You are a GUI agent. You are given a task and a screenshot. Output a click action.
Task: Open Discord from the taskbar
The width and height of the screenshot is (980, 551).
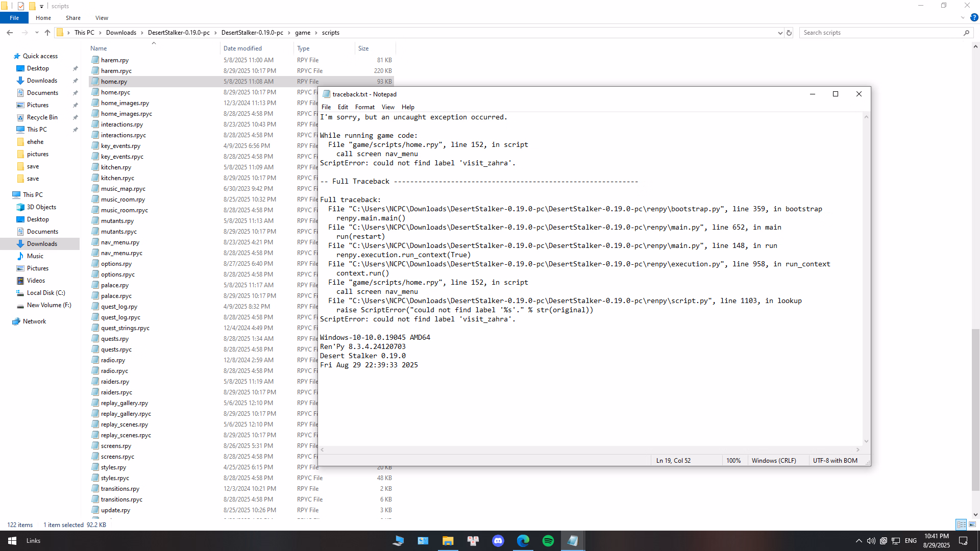[498, 541]
